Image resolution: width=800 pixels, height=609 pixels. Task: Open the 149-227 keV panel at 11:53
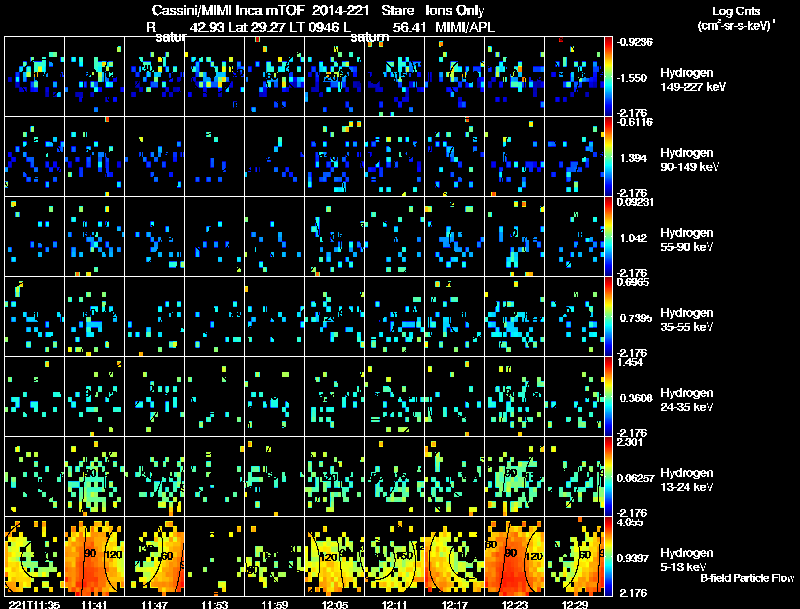point(214,77)
